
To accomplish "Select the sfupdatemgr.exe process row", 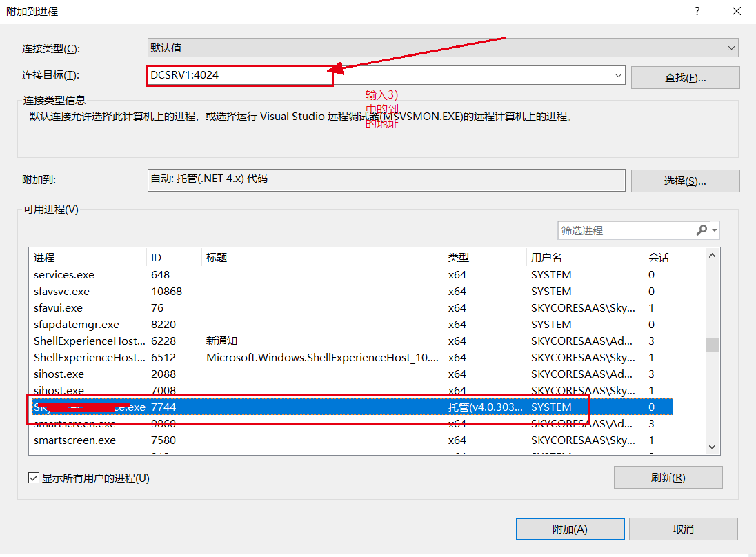I will pos(351,324).
